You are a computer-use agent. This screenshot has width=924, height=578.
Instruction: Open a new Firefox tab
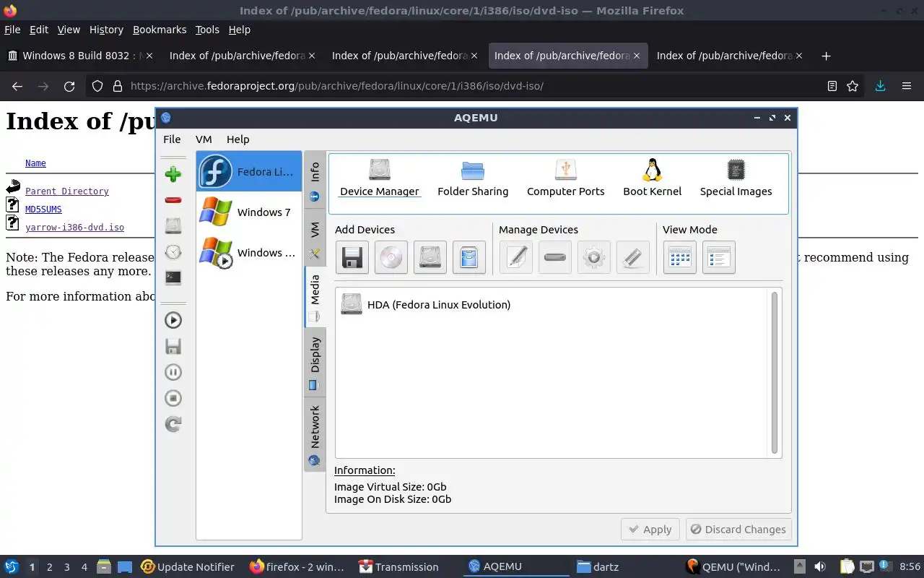827,56
